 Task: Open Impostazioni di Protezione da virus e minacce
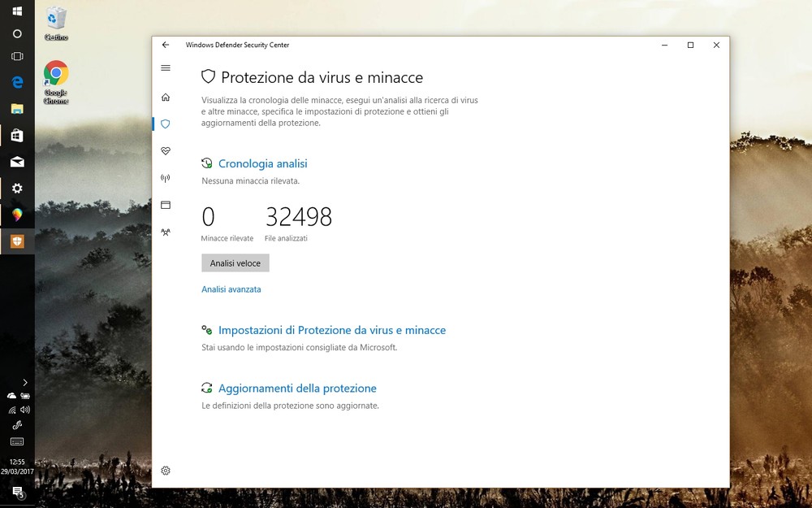click(x=332, y=330)
